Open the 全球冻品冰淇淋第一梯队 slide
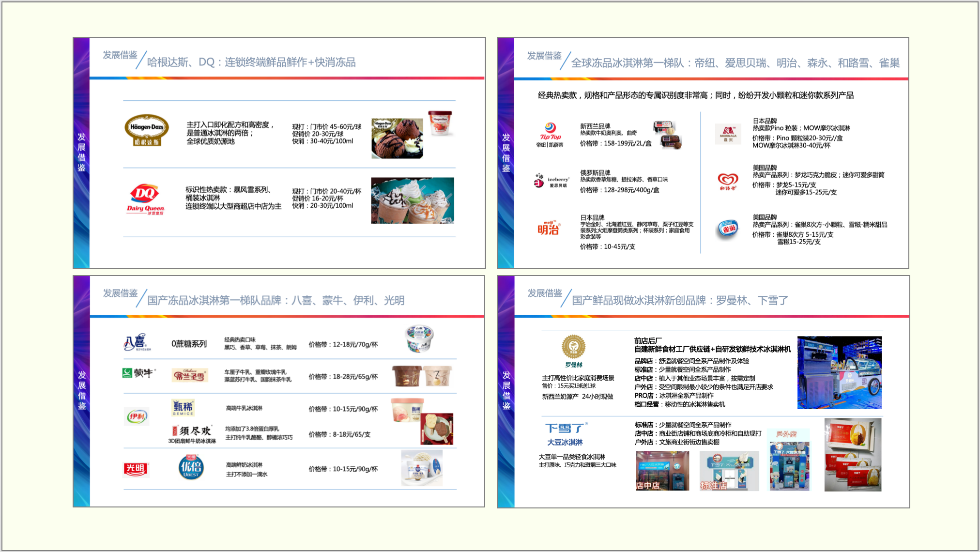This screenshot has width=980, height=552. pos(735,63)
